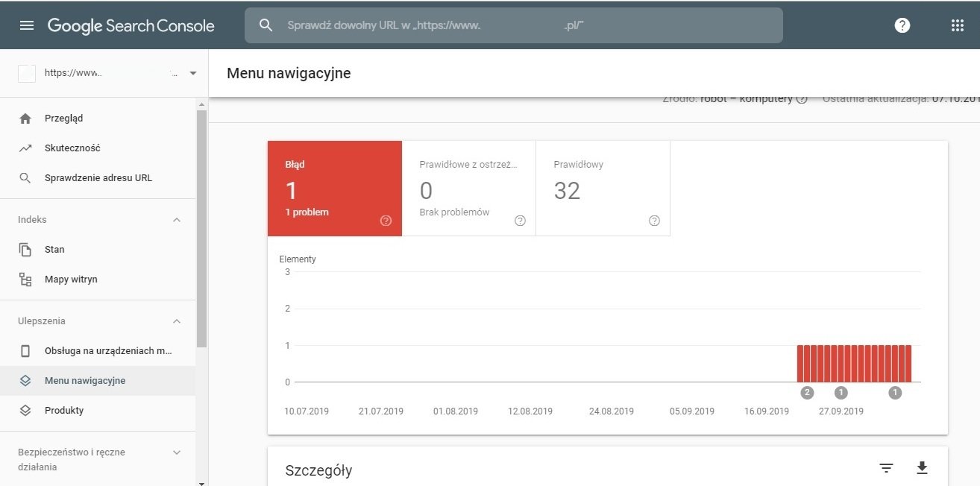This screenshot has width=980, height=486.
Task: Click the property favicon thumbnail
Action: tap(27, 74)
